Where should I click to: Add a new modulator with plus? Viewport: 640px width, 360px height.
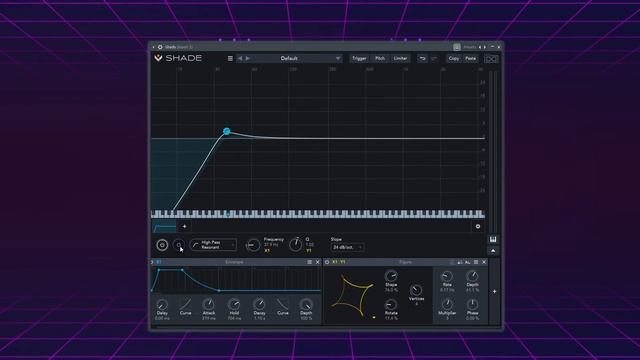(x=494, y=291)
